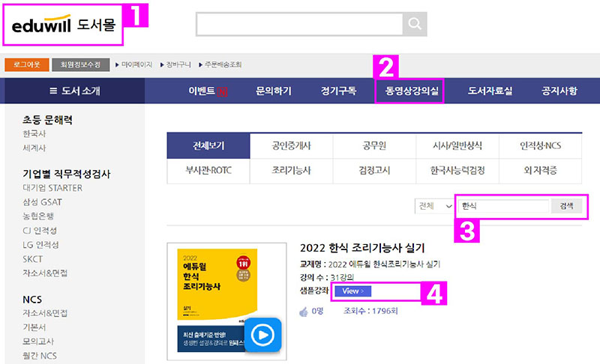Open the 2022 한식 조리기능사 실기 title

(362, 248)
